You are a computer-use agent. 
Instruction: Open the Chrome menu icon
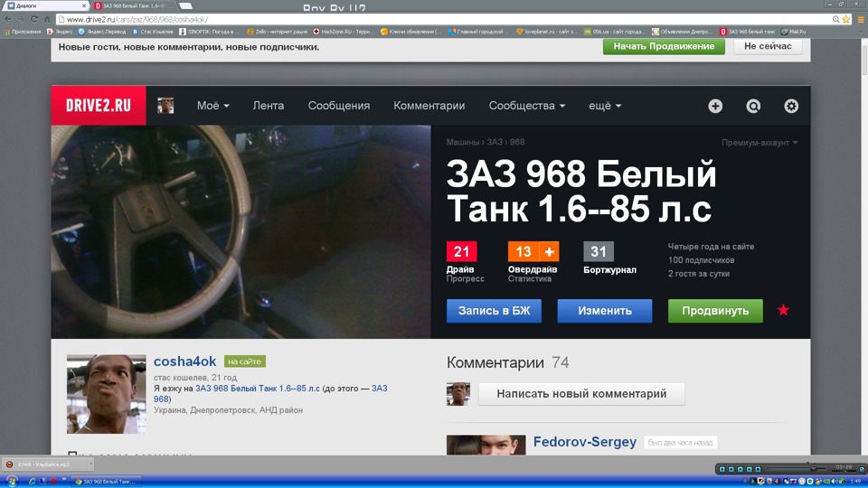point(861,19)
